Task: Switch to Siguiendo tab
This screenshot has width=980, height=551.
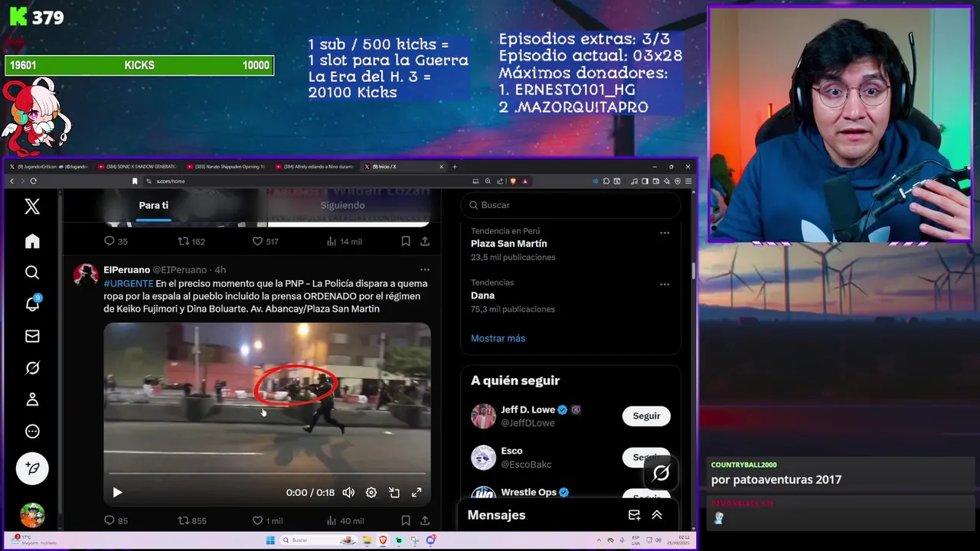Action: coord(342,205)
